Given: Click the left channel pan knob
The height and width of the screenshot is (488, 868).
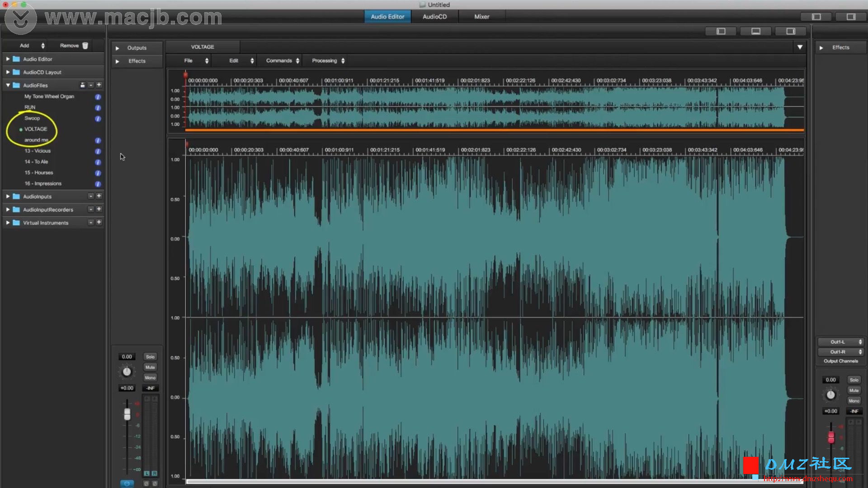Looking at the screenshot, I should tap(127, 372).
